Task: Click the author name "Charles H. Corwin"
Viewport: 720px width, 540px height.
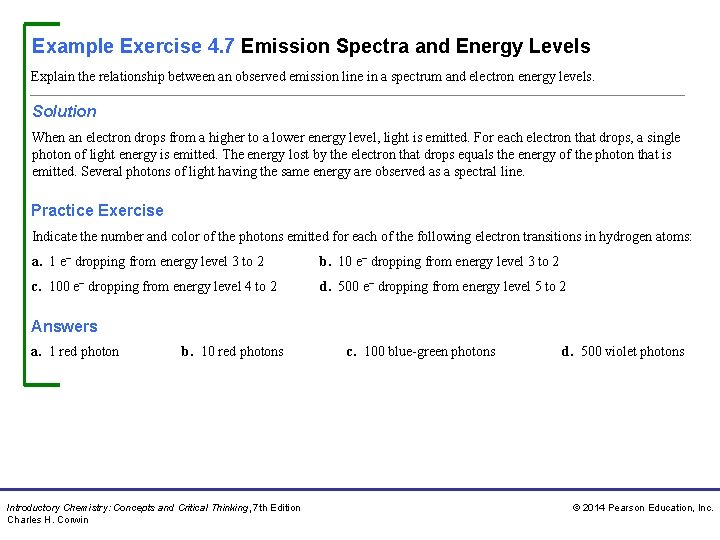Action: pos(48,520)
